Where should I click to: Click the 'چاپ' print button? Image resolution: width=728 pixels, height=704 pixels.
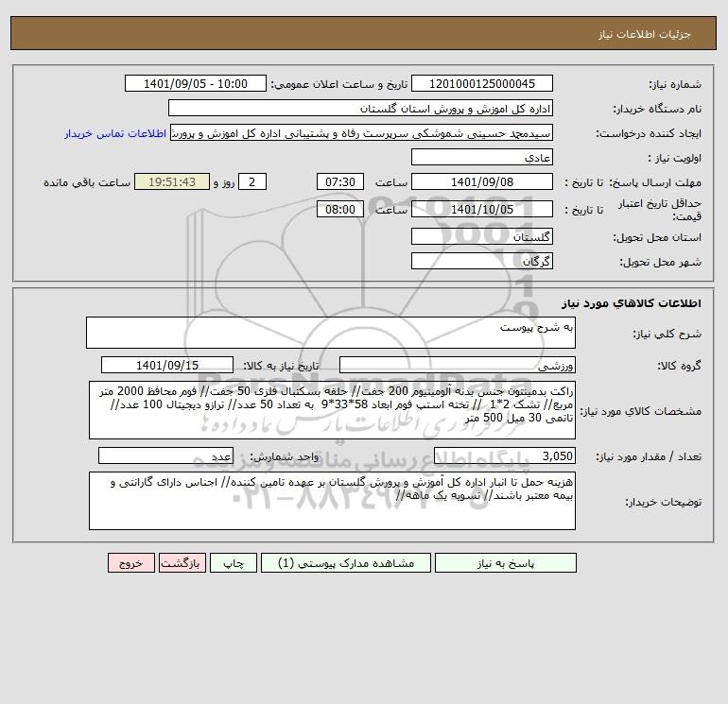tap(234, 563)
